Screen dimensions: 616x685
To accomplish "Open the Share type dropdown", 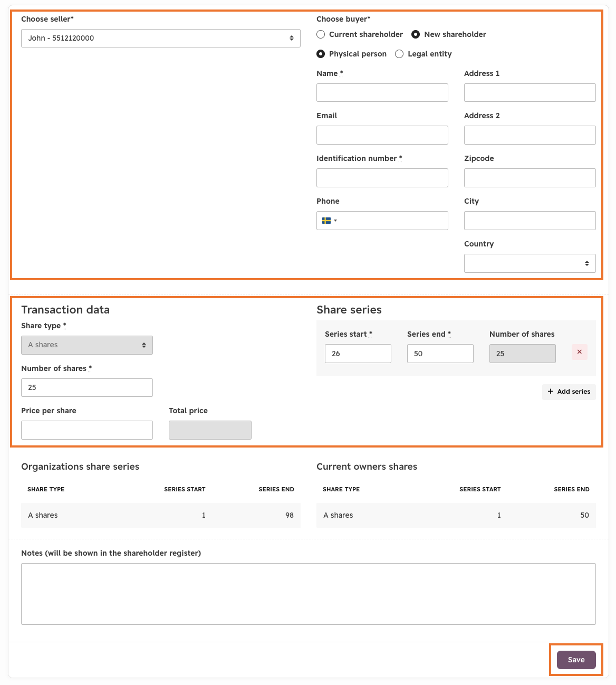I will (x=87, y=345).
